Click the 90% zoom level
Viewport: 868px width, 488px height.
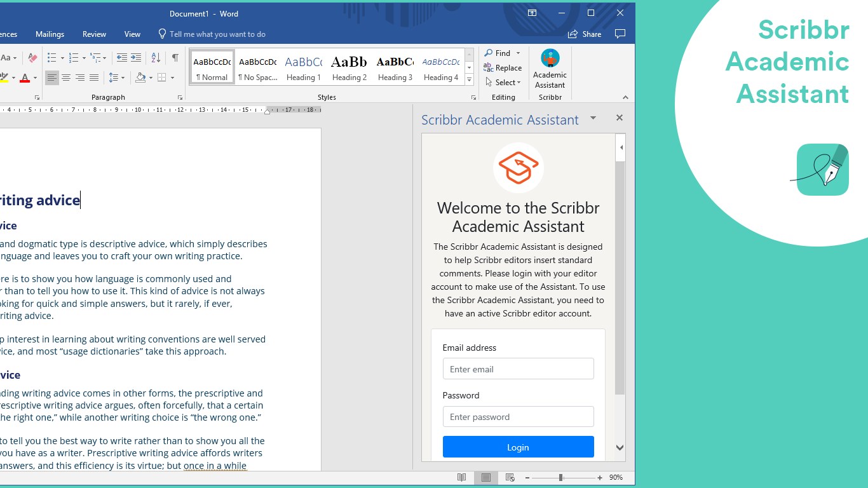pos(616,477)
